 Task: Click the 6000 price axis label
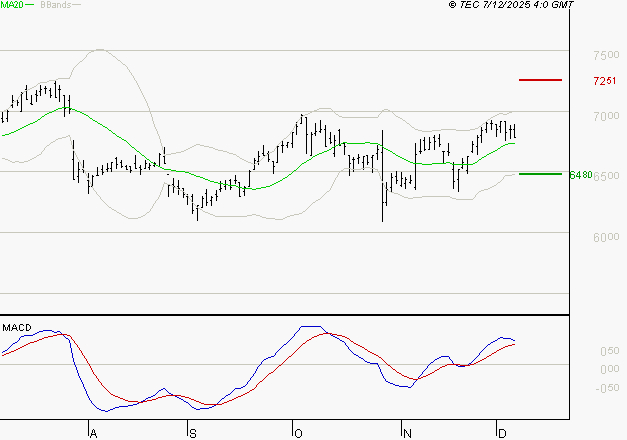[606, 237]
